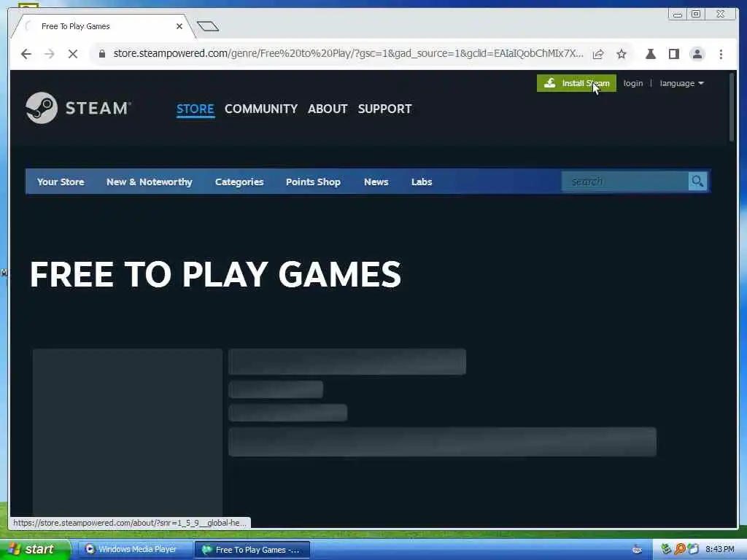Click the orange magnifier system tray icon
The width and height of the screenshot is (747, 560).
pyautogui.click(x=680, y=549)
